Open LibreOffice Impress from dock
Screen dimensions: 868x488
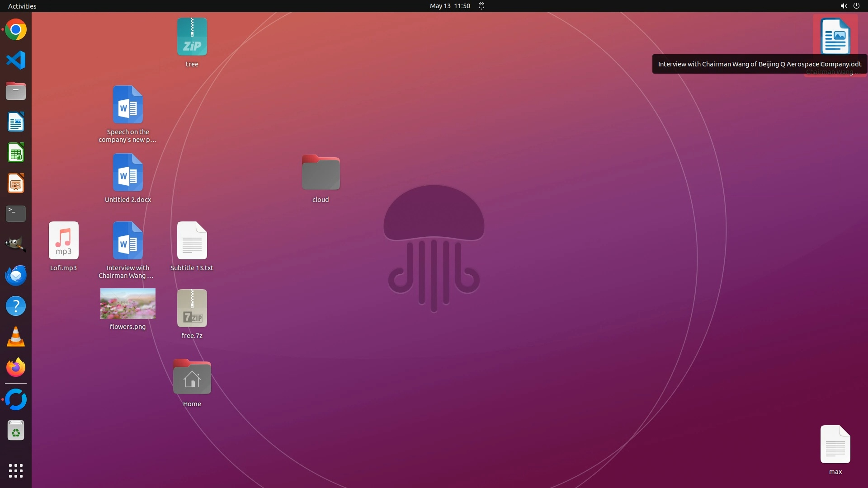pos(16,183)
